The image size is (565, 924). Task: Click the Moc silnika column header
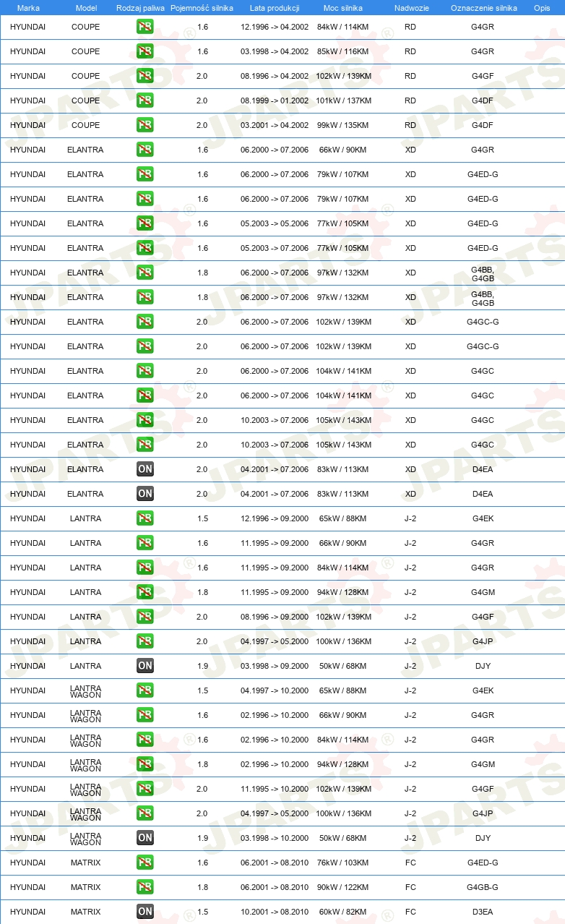tap(343, 8)
